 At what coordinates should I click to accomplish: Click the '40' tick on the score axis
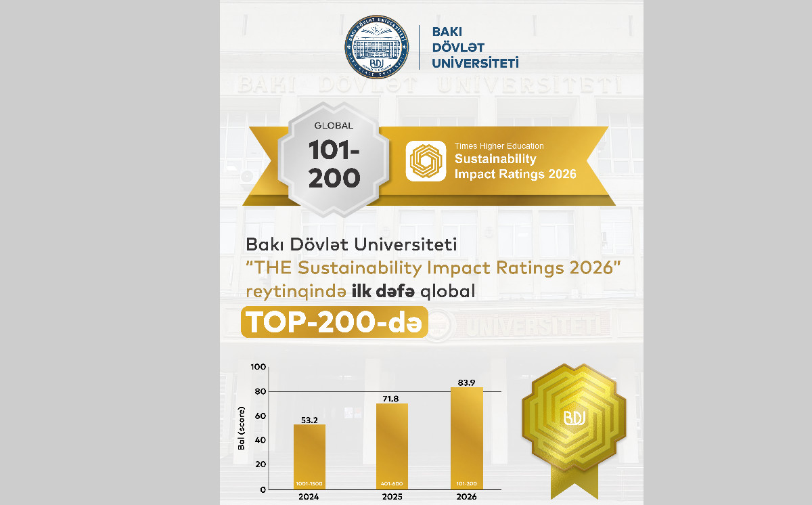click(x=261, y=441)
